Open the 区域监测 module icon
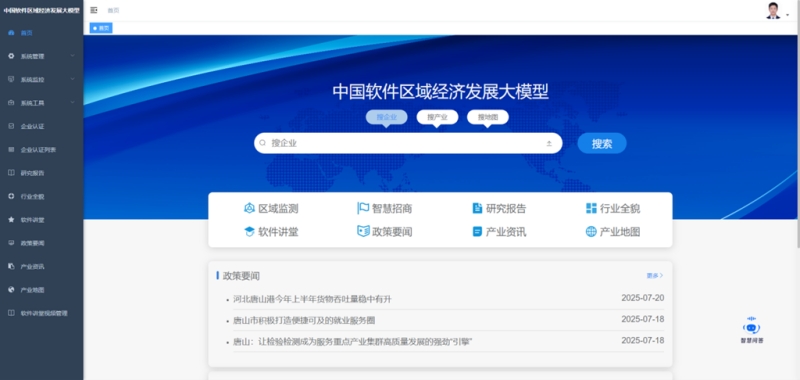This screenshot has height=380, width=800. (249, 208)
